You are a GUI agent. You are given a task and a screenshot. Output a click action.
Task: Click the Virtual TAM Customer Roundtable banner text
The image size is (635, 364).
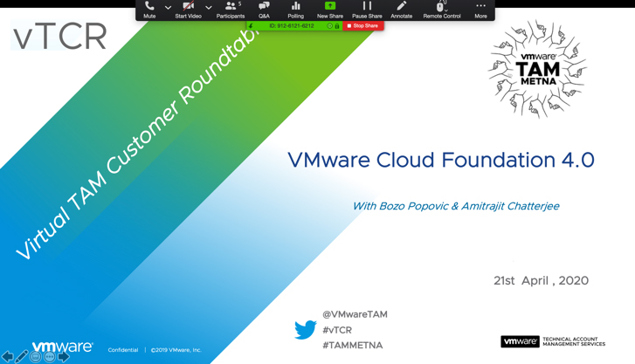click(x=138, y=144)
